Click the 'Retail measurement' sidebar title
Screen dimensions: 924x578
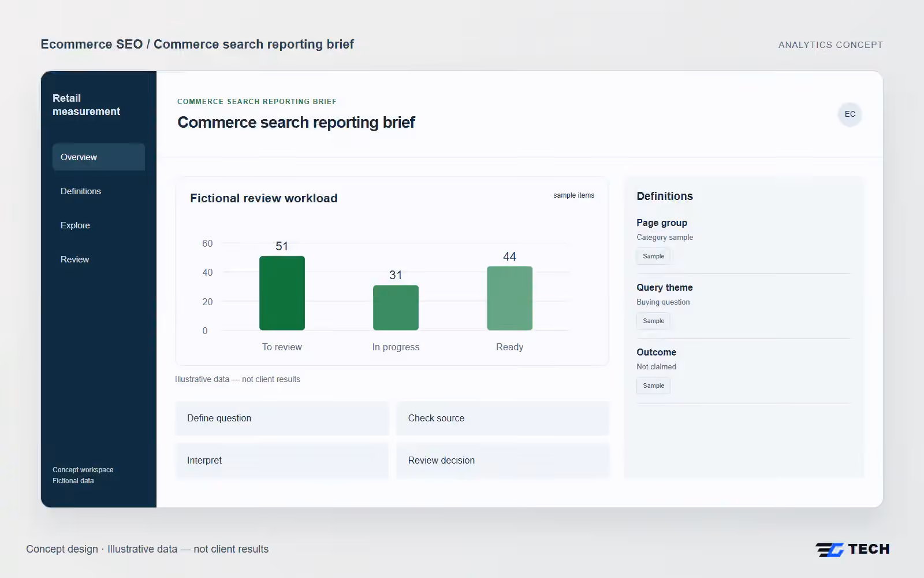coord(87,105)
